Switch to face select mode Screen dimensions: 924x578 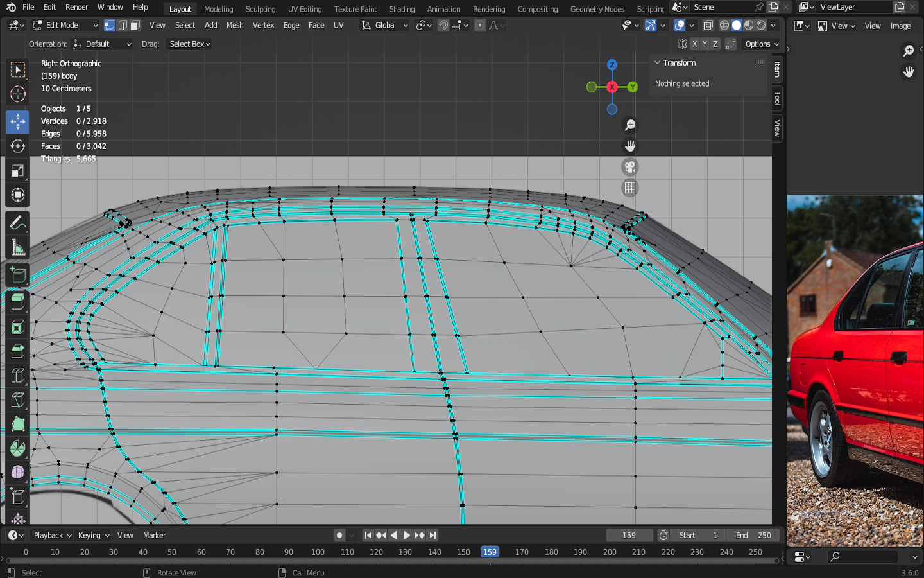[135, 26]
